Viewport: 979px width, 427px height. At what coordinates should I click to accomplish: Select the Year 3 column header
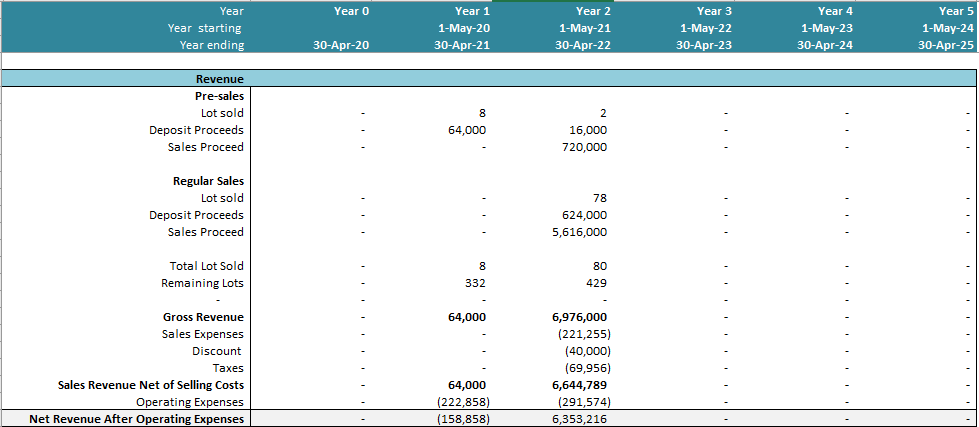pos(714,11)
